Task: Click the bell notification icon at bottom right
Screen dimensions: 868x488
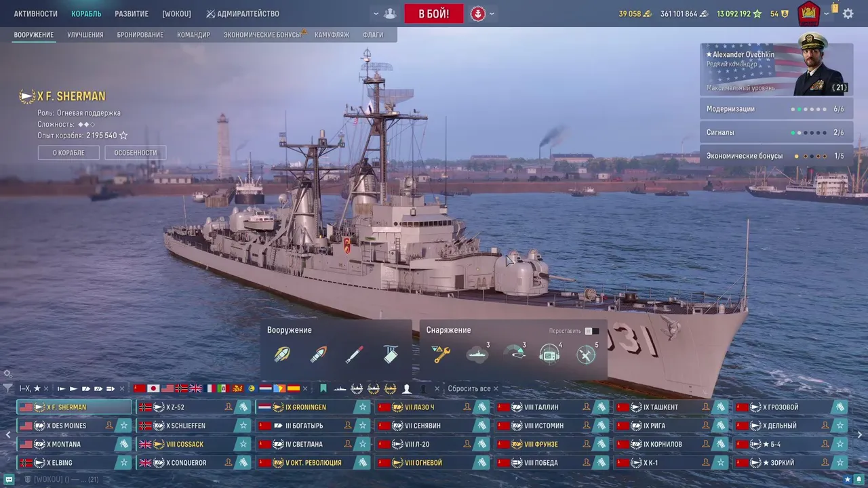Action: (x=859, y=479)
